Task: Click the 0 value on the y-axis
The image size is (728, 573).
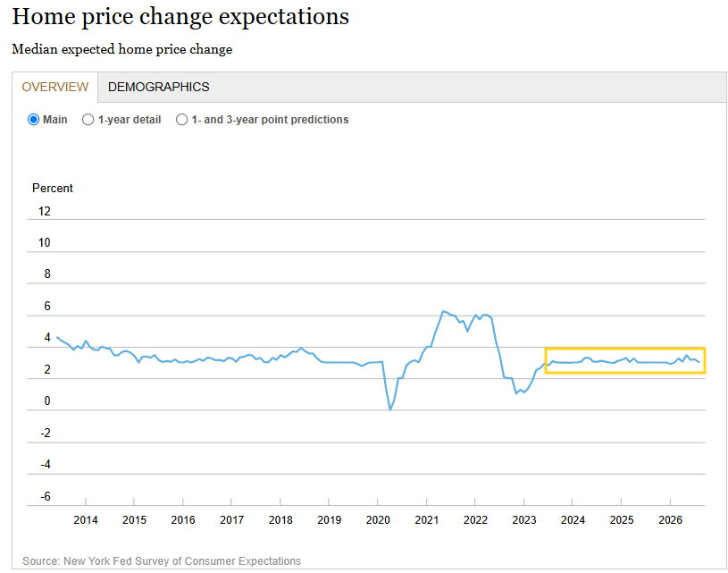Action: (x=46, y=401)
